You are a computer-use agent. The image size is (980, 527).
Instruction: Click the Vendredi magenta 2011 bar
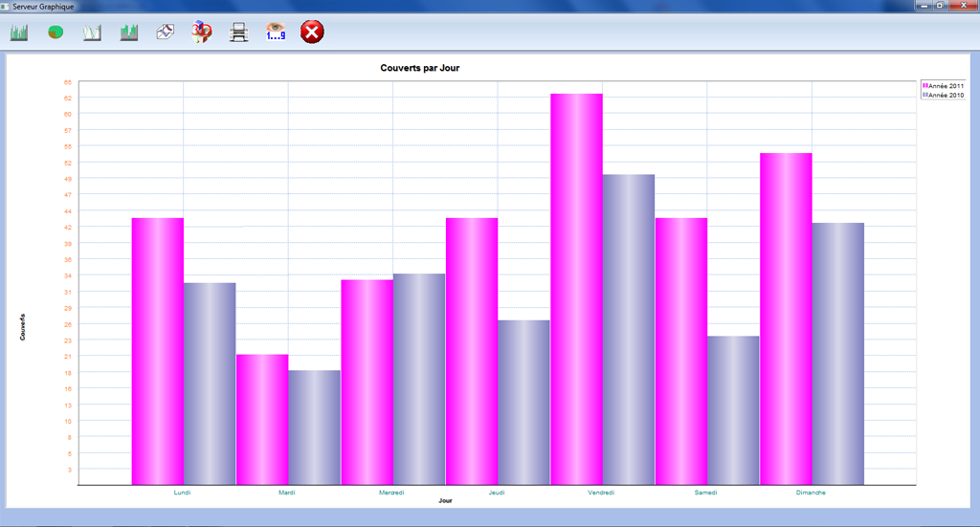(576, 287)
